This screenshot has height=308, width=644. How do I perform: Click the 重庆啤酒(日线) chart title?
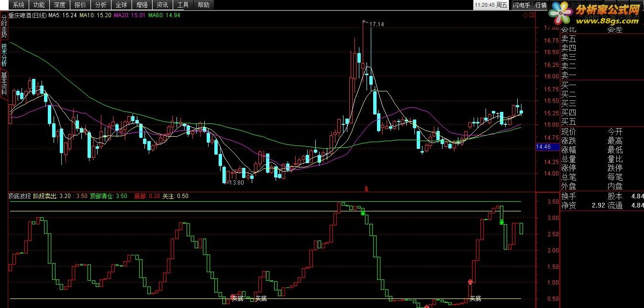(x=28, y=15)
